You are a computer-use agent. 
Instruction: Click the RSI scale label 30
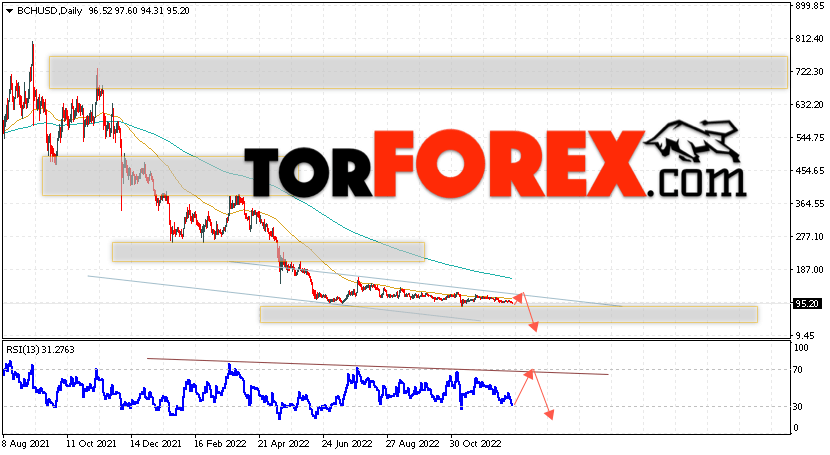tap(798, 407)
